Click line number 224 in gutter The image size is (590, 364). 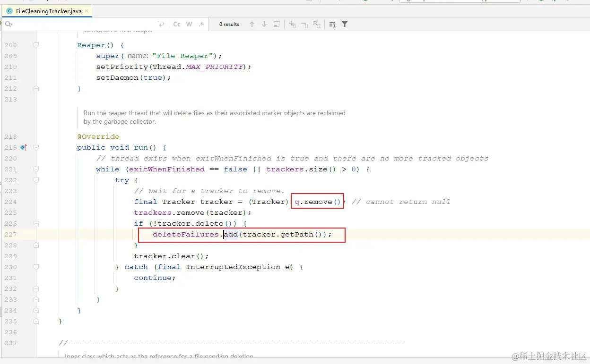(10, 202)
